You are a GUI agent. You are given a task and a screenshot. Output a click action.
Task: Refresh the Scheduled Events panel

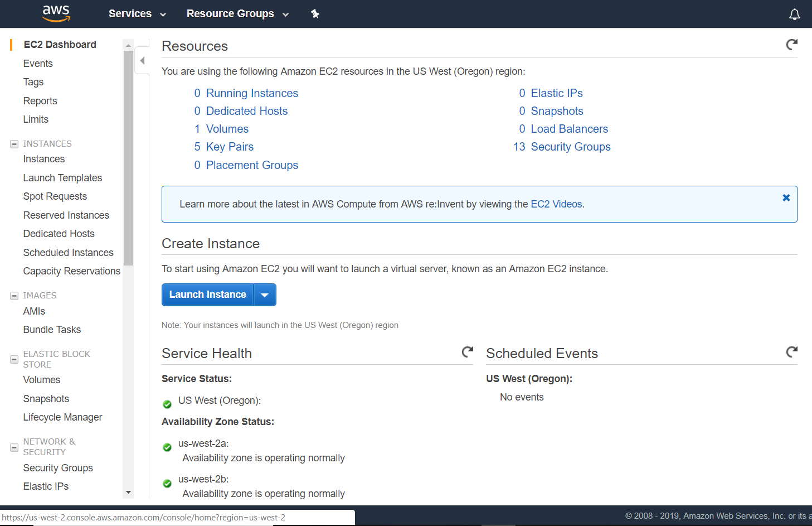791,352
